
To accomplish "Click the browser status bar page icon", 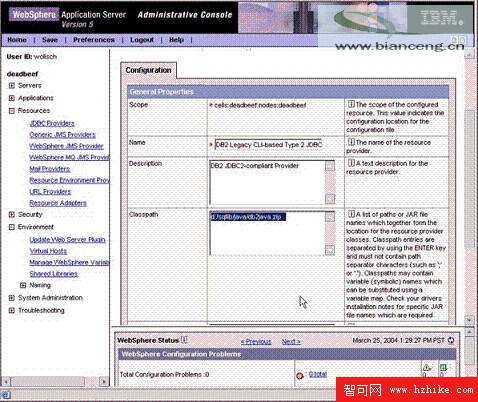I will coord(6,395).
